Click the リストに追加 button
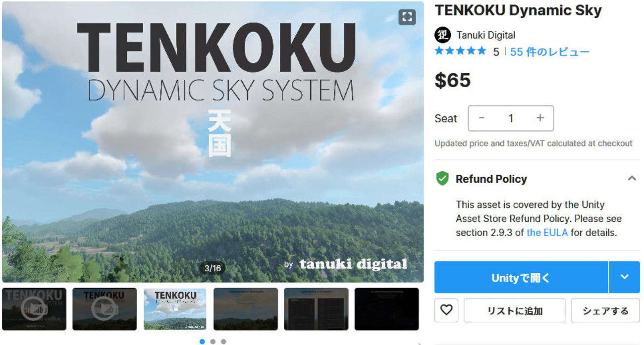This screenshot has height=345, width=644. (x=515, y=310)
